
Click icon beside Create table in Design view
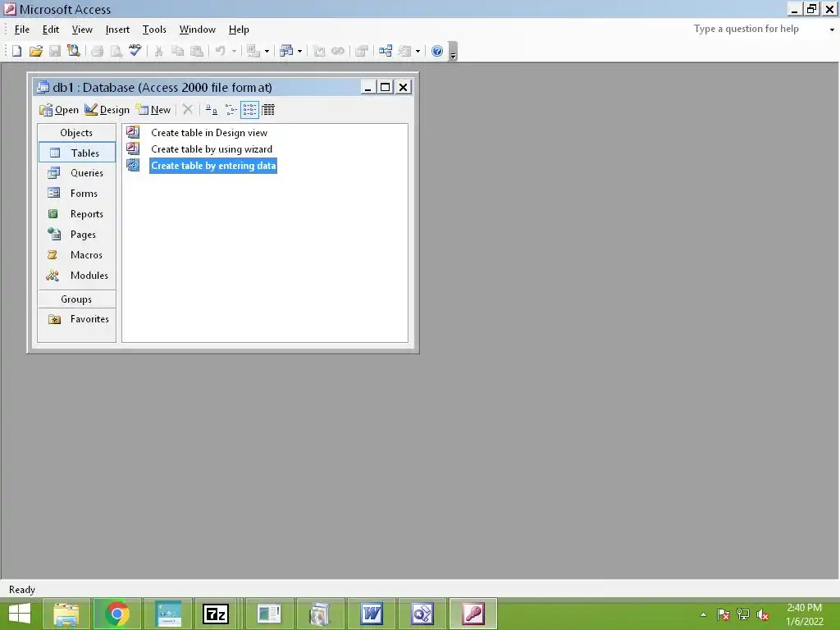pyautogui.click(x=133, y=132)
